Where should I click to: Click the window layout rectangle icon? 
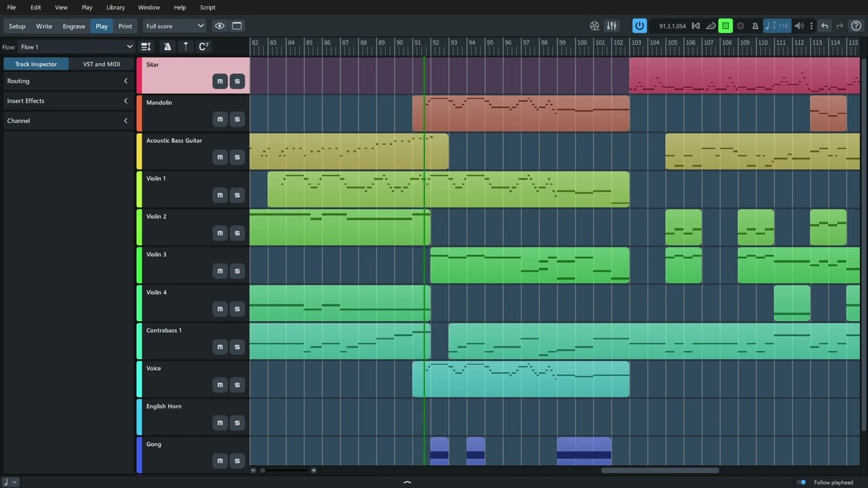(237, 26)
